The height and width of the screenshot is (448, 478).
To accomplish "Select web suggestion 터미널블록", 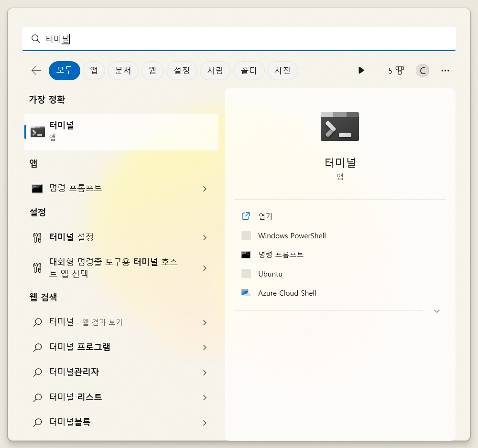I will click(121, 423).
